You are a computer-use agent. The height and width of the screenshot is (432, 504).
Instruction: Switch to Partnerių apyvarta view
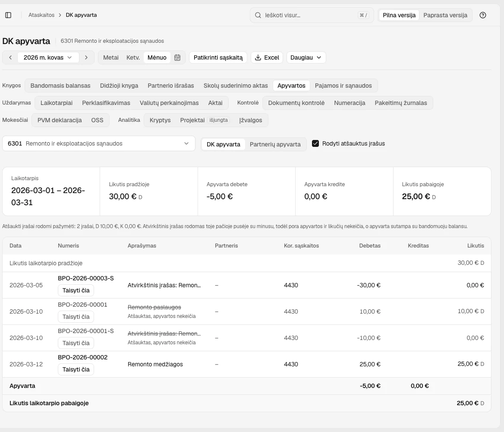click(275, 144)
